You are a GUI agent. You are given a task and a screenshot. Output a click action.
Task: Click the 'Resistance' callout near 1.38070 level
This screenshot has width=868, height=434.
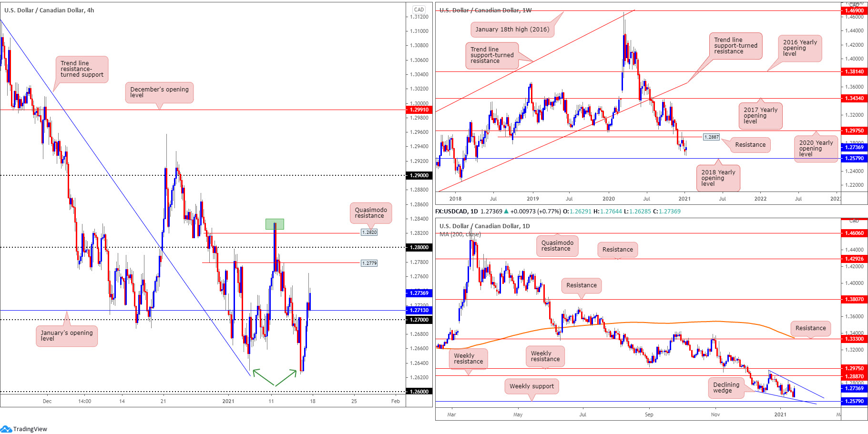(x=581, y=285)
